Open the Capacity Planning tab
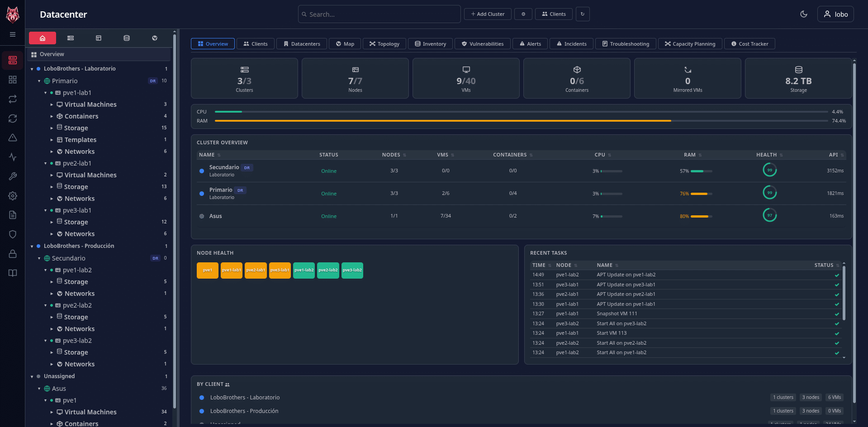 click(x=690, y=44)
